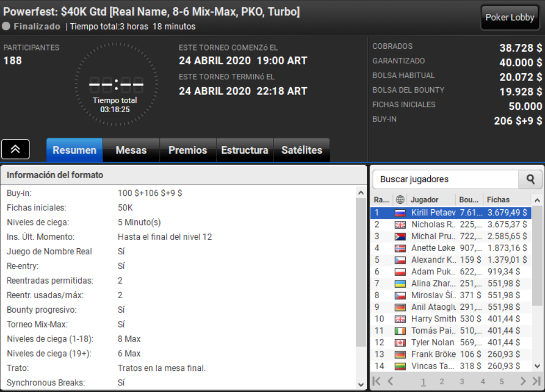
Task: Click the globe country column icon
Action: click(x=400, y=200)
